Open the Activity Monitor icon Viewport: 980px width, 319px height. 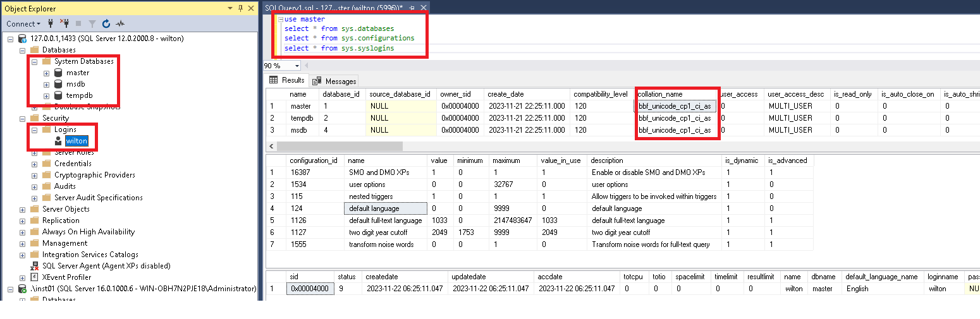coord(120,24)
